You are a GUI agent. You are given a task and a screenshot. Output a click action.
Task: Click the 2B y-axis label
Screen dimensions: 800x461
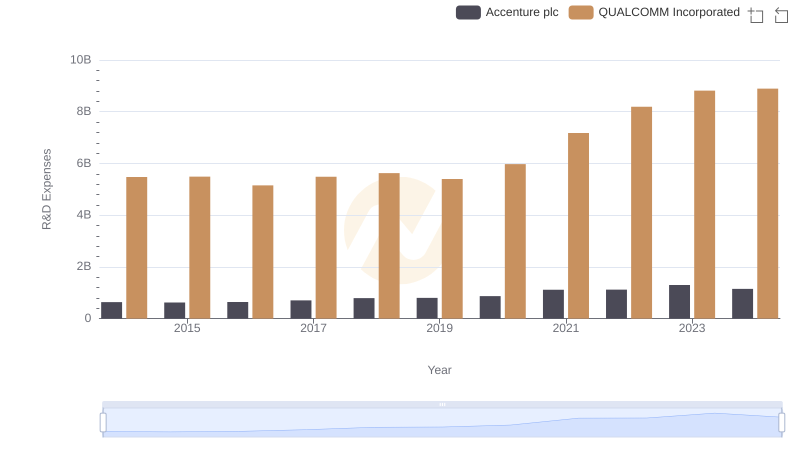point(84,267)
